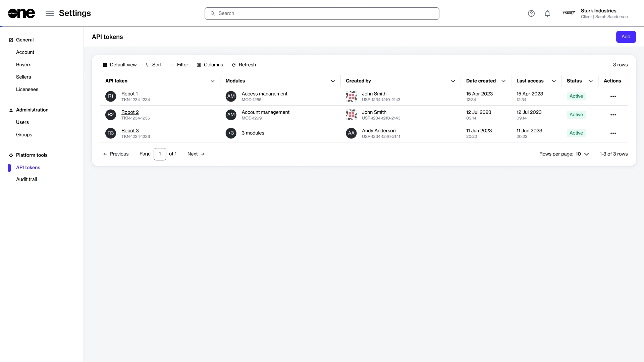The height and width of the screenshot is (362, 644).
Task: Open the Filter options
Action: (x=179, y=65)
